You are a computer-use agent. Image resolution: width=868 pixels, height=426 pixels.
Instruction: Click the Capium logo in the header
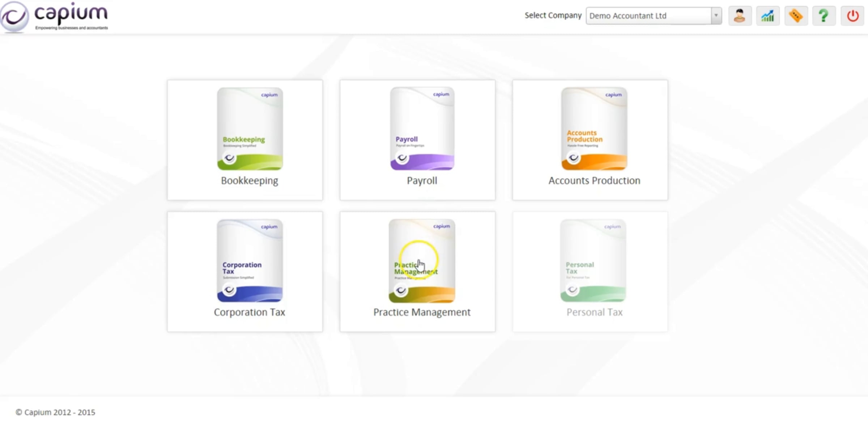54,17
